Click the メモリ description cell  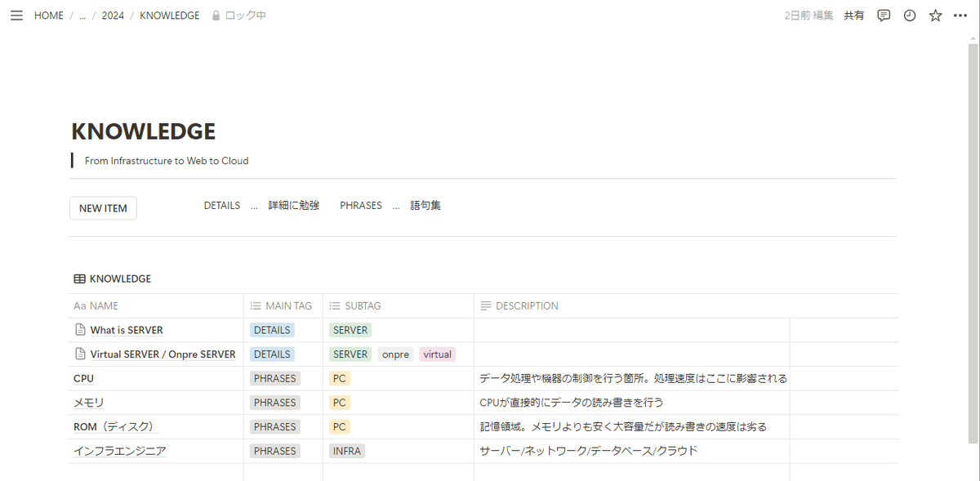coord(632,403)
